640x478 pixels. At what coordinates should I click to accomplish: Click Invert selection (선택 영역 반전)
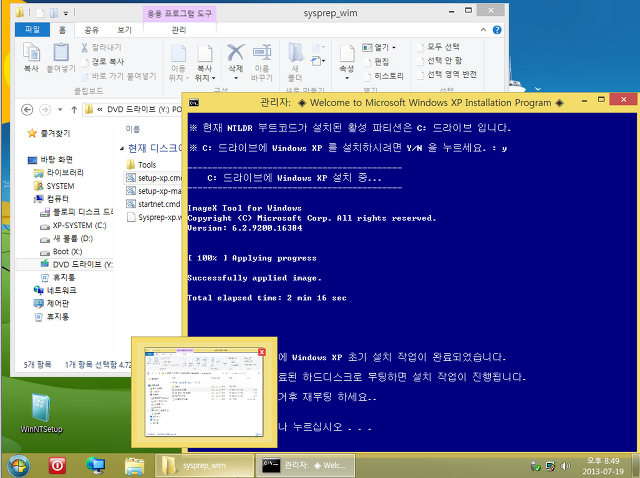click(x=447, y=74)
